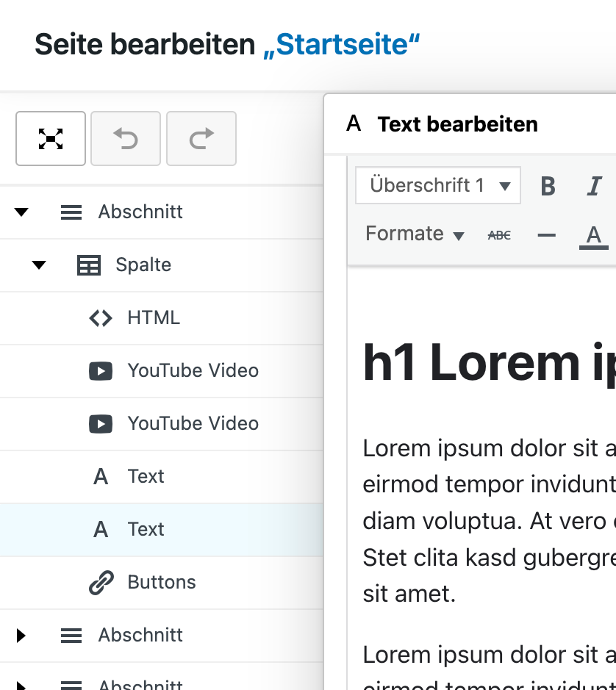Screen dimensions: 616x690
Task: Click the text color A swatch
Action: click(593, 235)
